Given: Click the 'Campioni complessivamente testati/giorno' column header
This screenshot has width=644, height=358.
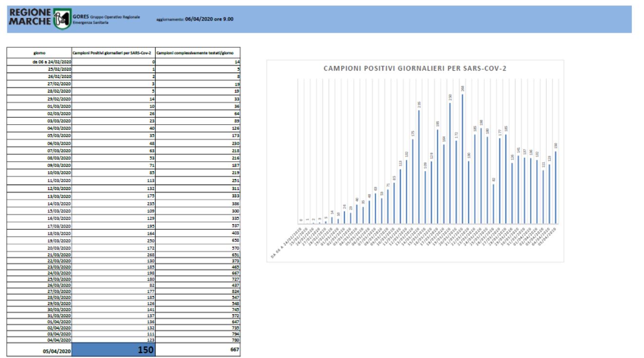Looking at the screenshot, I should (x=198, y=53).
